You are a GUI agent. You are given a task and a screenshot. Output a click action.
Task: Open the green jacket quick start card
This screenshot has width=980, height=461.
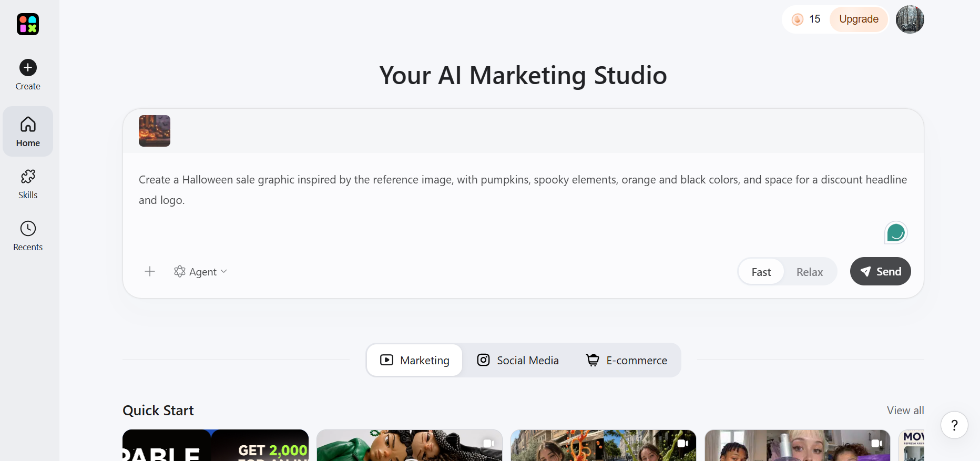point(409,445)
